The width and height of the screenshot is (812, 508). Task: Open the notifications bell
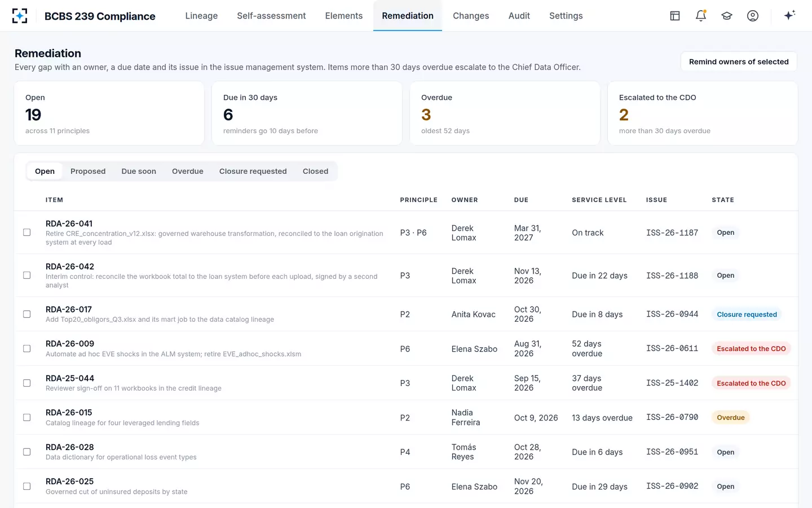click(701, 16)
